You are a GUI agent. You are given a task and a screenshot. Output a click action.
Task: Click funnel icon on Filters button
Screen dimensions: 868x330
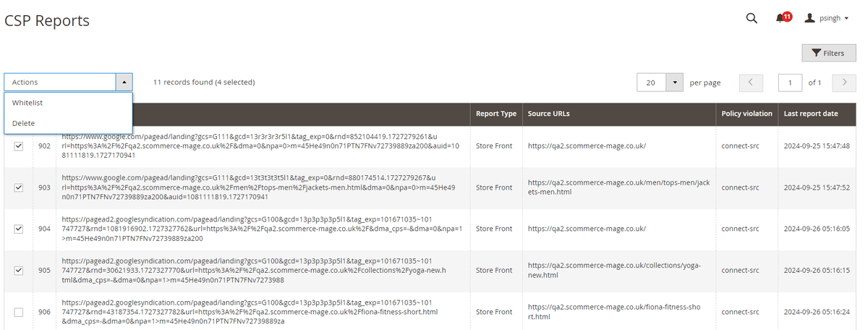click(816, 53)
